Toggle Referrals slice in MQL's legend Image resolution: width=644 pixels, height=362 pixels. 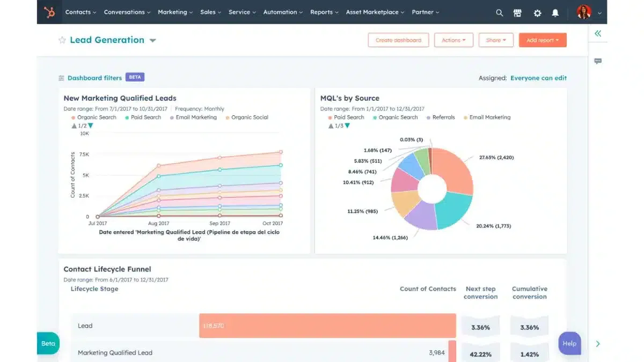[441, 117]
